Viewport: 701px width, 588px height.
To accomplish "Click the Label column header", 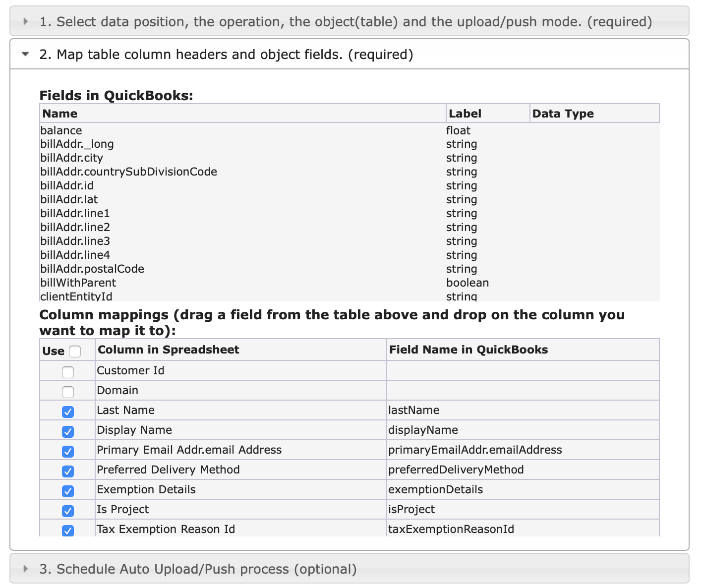I will [488, 114].
